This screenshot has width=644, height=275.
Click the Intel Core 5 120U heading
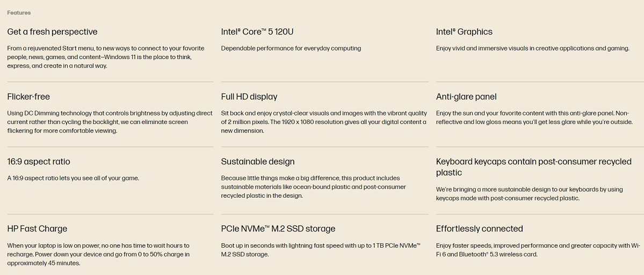click(x=257, y=32)
